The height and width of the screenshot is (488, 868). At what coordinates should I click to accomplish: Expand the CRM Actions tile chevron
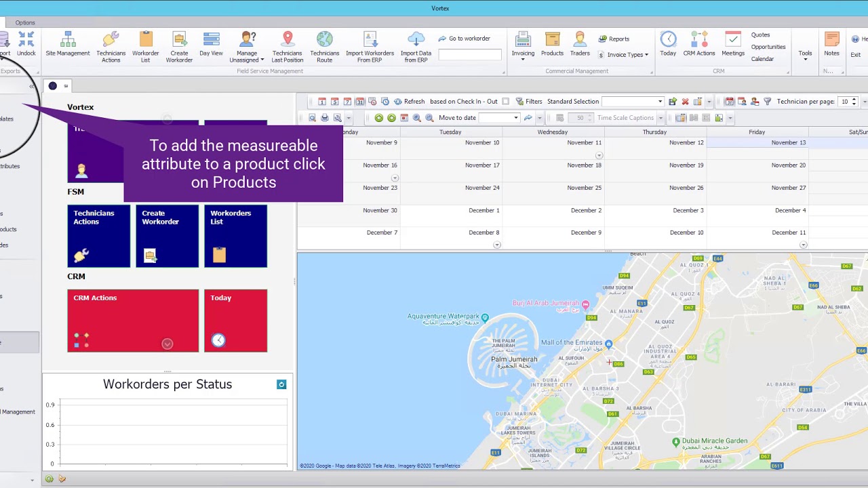click(x=167, y=344)
